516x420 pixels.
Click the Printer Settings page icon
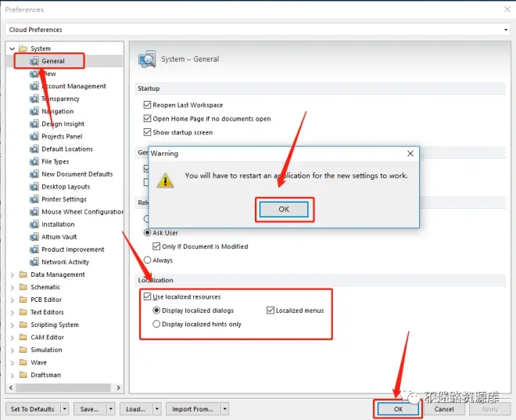click(x=34, y=199)
